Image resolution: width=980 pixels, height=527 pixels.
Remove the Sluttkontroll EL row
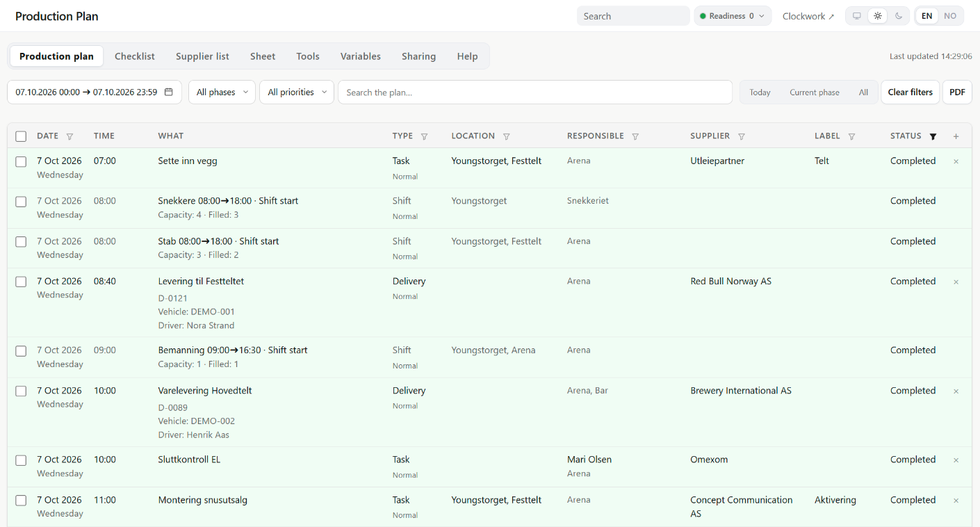[x=956, y=460]
